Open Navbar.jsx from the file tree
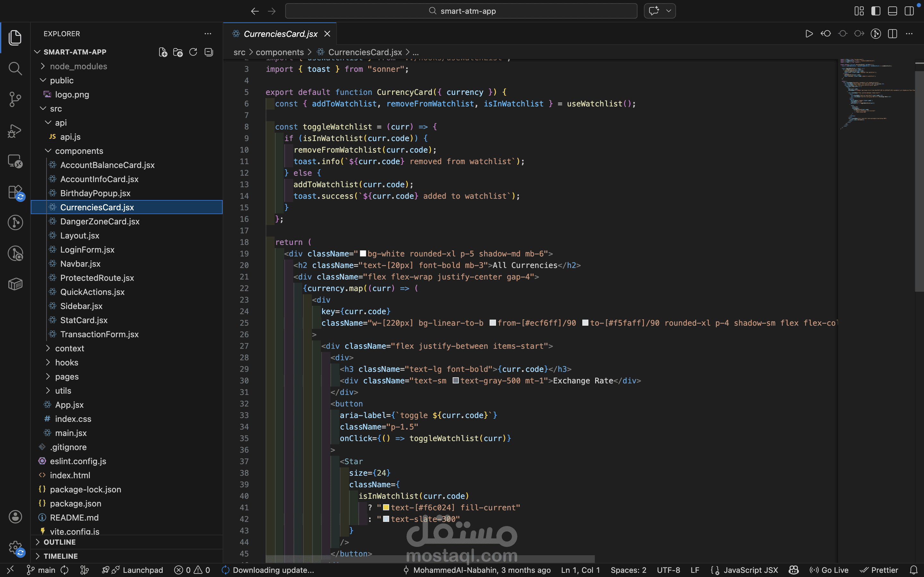924x577 pixels. click(80, 264)
